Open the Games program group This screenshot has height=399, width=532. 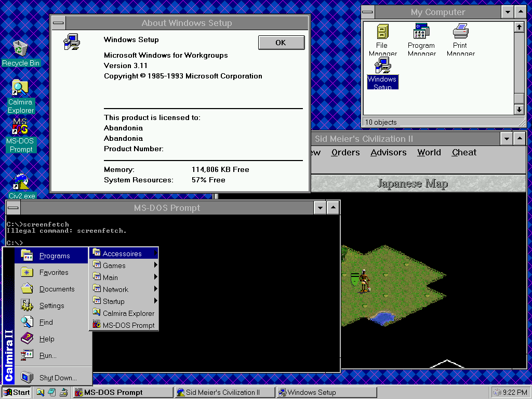pos(124,265)
